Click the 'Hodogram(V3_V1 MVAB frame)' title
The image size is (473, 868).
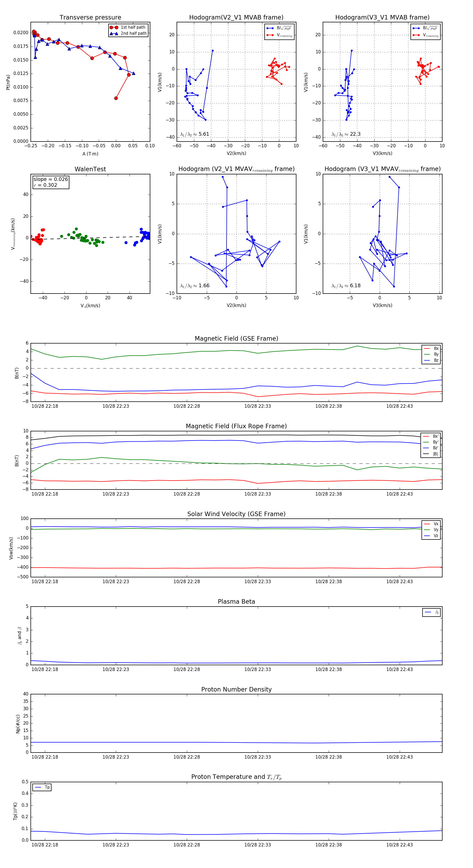(x=382, y=18)
